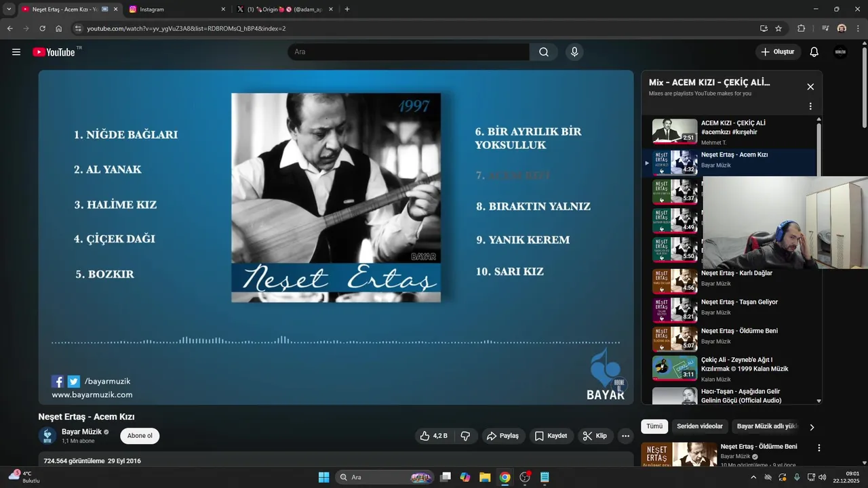Viewport: 868px width, 488px height.
Task: Switch to the X Origin tab
Action: point(285,9)
